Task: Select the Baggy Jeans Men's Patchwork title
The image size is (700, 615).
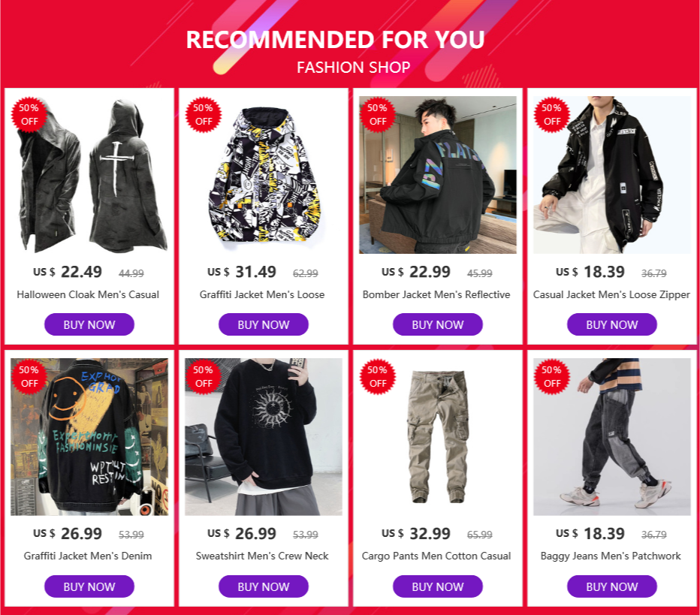Action: coord(611,556)
